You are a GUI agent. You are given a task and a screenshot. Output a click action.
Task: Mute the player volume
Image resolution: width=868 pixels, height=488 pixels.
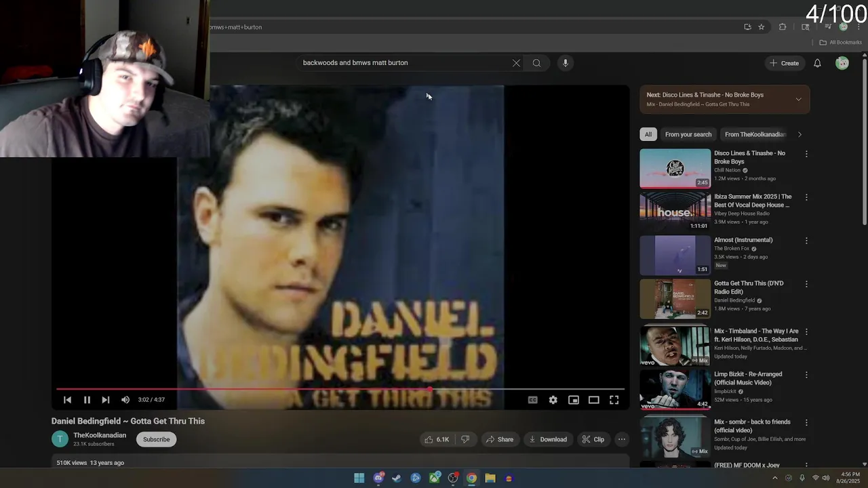(x=125, y=400)
